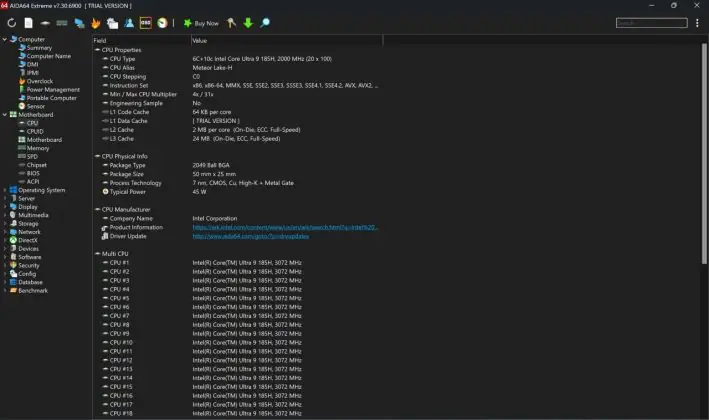Click the Config tree icon
The height and width of the screenshot is (420, 709).
pyautogui.click(x=13, y=274)
